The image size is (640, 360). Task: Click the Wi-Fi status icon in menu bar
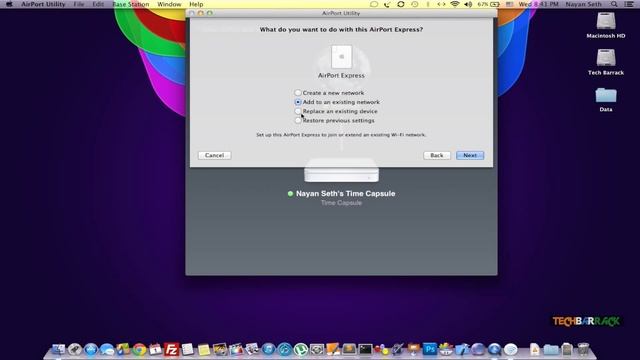[455, 4]
